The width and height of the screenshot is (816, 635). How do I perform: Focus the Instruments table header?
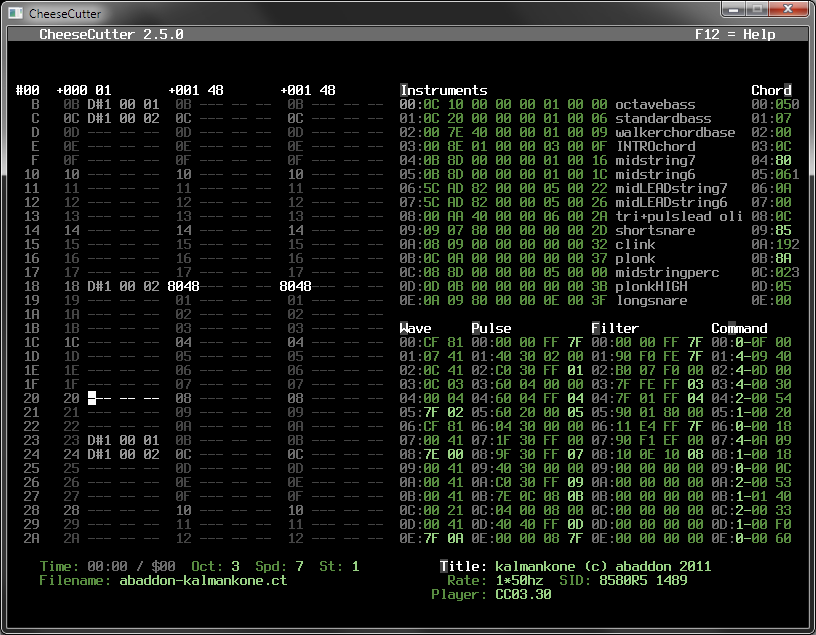coord(443,90)
